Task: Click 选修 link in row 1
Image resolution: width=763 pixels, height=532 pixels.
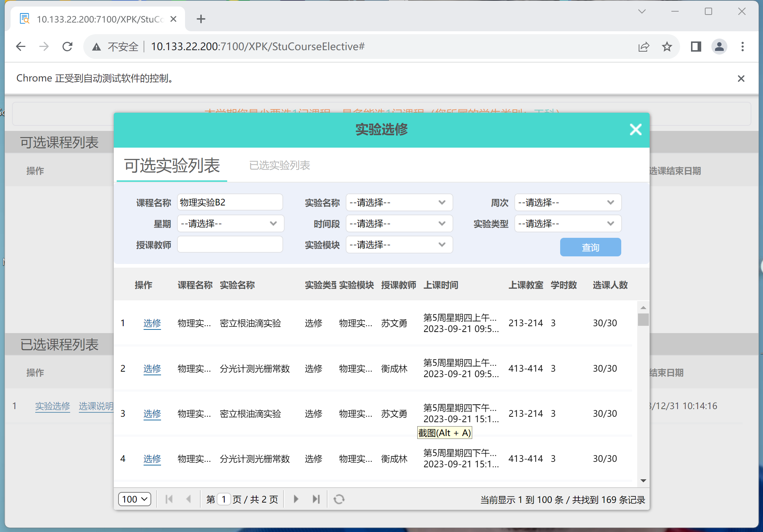Action: tap(152, 323)
